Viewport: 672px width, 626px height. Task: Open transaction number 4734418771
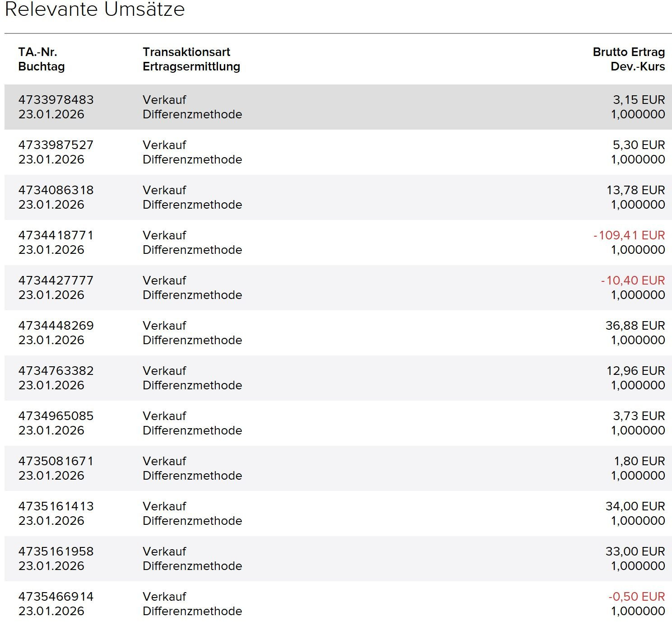click(56, 235)
